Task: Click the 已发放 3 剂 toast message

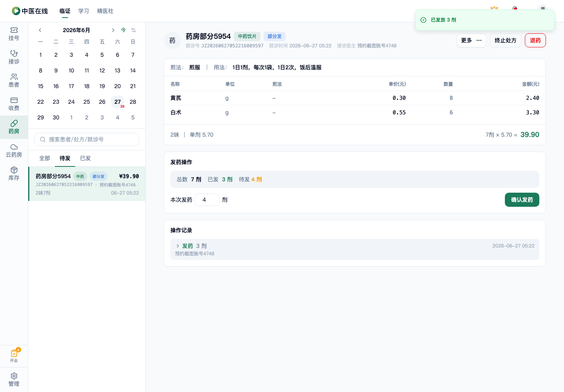Action: click(x=443, y=20)
